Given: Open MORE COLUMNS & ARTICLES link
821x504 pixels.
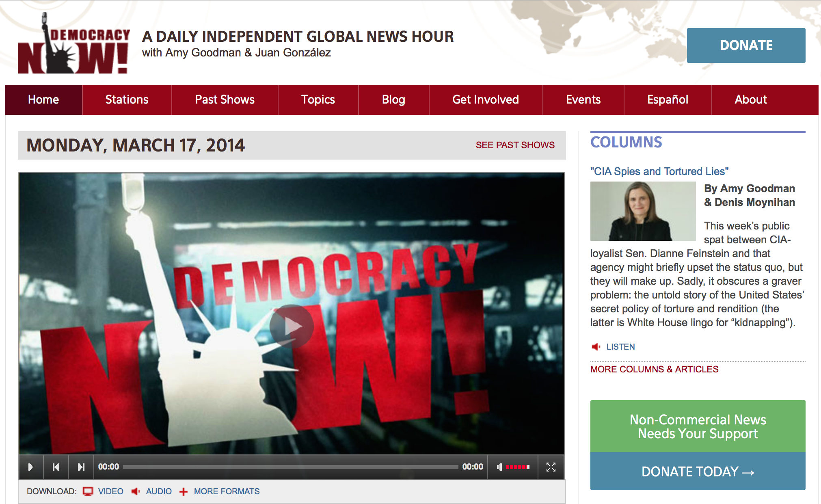Looking at the screenshot, I should tap(654, 369).
